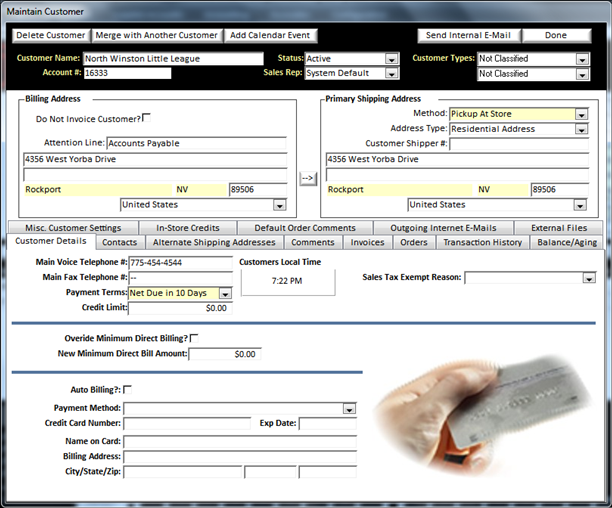
Task: Open shipping country United States dropdown
Action: (x=580, y=205)
